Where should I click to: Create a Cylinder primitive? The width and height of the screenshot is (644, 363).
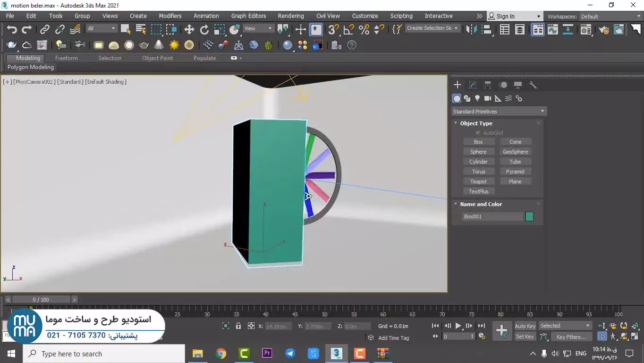[478, 162]
